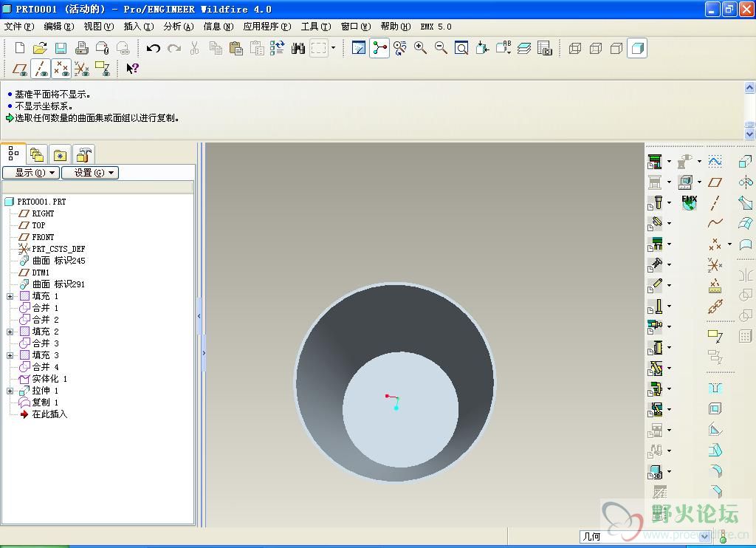756x548 pixels.
Task: Open the 编辑 menu
Action: tap(59, 27)
